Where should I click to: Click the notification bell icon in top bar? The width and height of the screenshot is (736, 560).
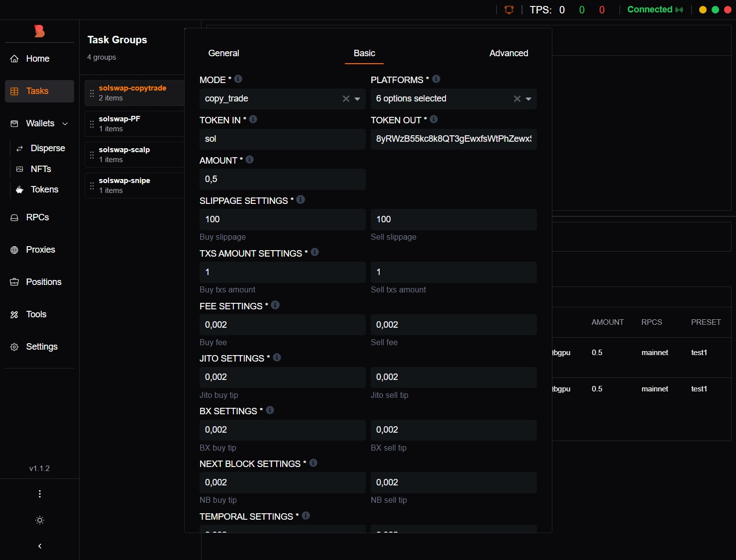pyautogui.click(x=509, y=9)
